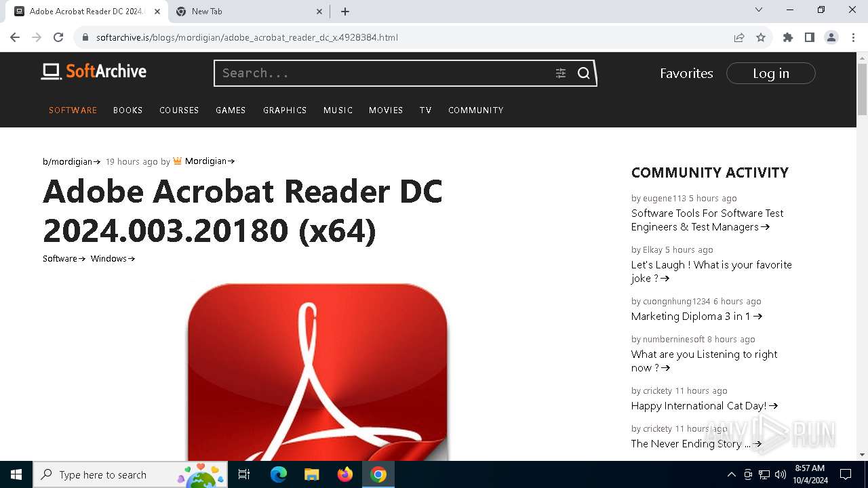The height and width of the screenshot is (488, 868).
Task: Open the Chrome extensions puzzle icon
Action: 788,37
